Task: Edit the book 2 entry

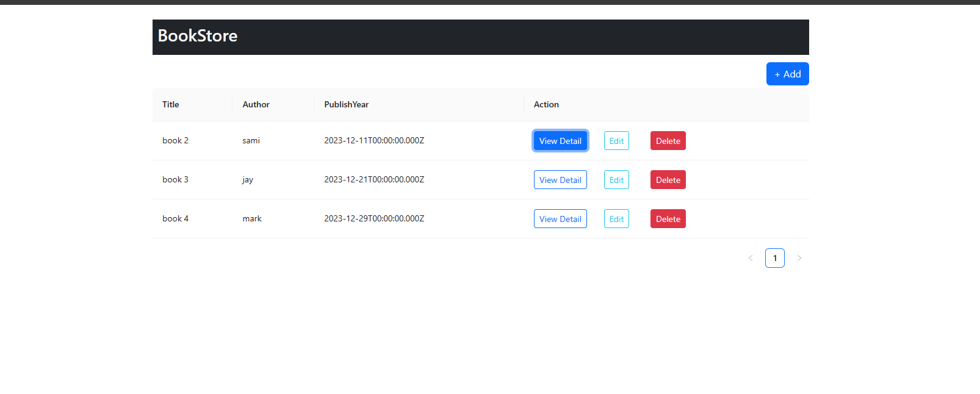Action: point(616,141)
